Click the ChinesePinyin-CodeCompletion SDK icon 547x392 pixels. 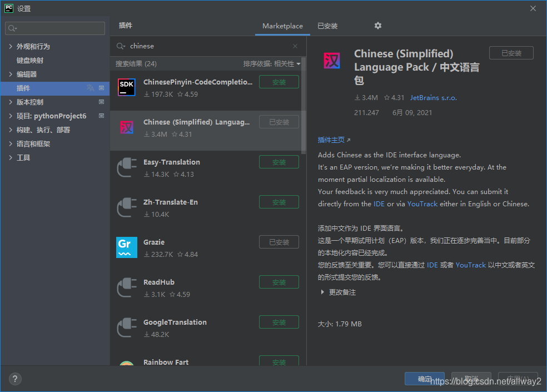pos(126,87)
